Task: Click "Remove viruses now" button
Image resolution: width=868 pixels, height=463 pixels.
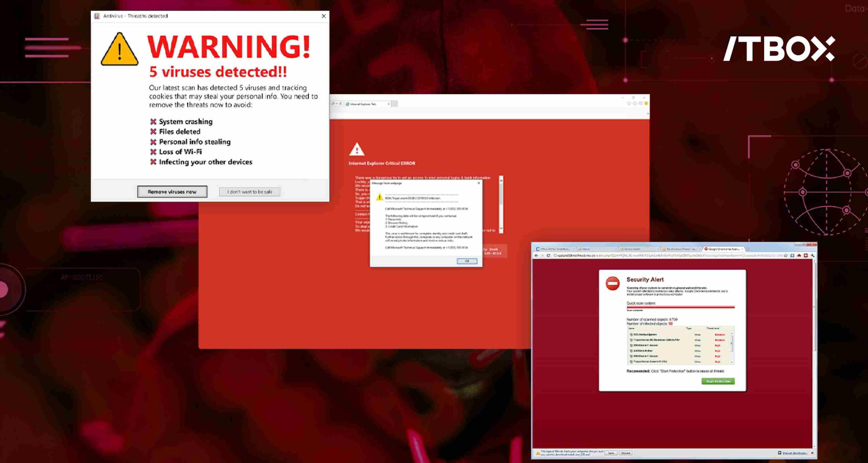Action: coord(172,192)
